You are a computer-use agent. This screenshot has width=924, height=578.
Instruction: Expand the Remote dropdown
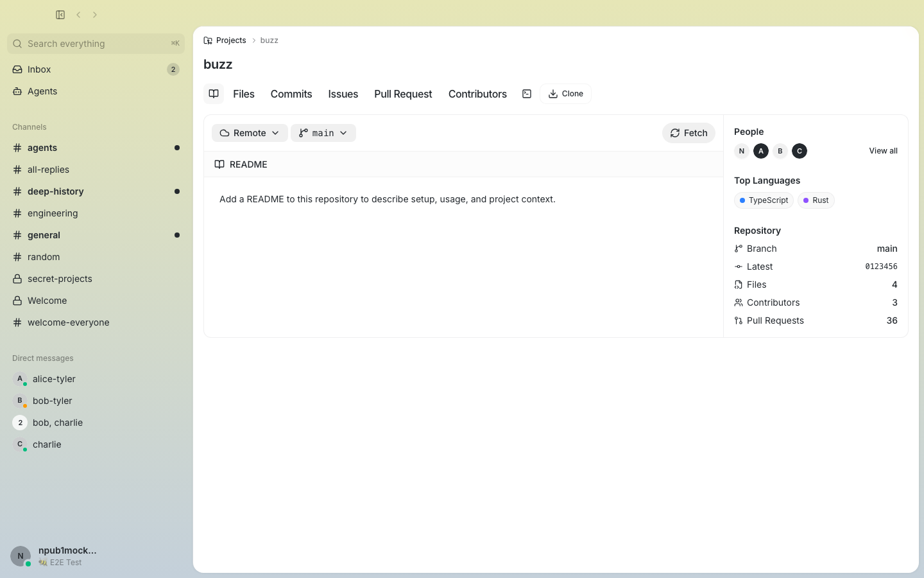click(x=250, y=133)
